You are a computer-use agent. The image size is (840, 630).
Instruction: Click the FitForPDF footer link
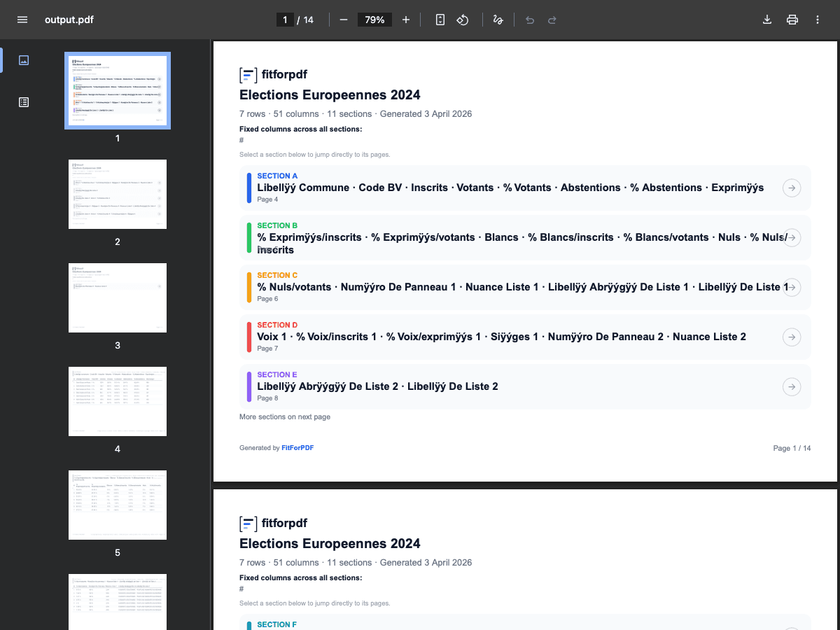tap(297, 448)
